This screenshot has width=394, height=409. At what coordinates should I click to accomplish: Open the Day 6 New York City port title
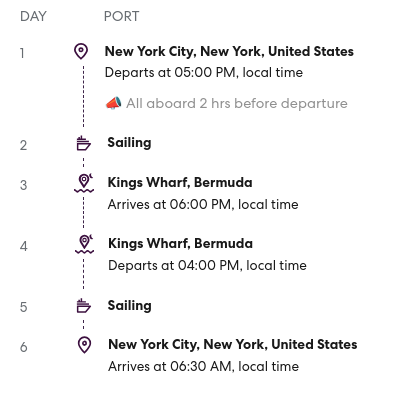pos(233,345)
